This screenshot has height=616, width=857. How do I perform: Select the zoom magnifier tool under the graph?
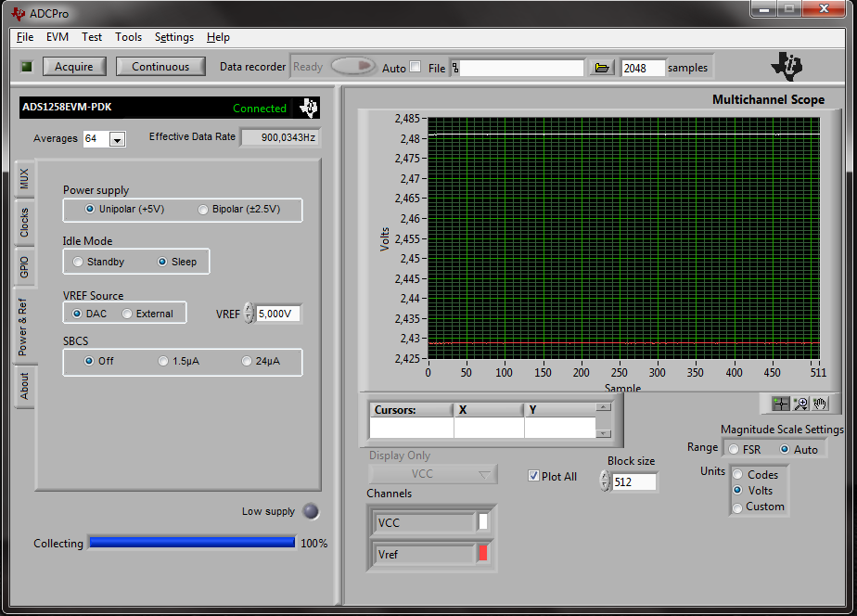pos(800,404)
